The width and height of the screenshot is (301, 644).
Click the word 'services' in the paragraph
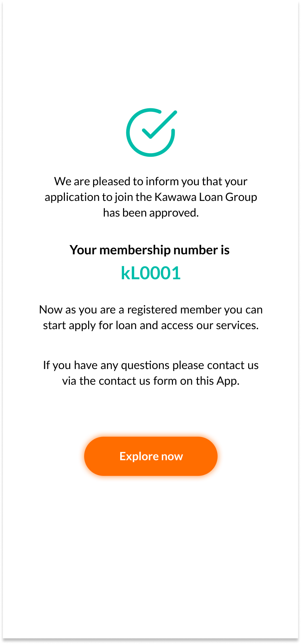pos(236,325)
